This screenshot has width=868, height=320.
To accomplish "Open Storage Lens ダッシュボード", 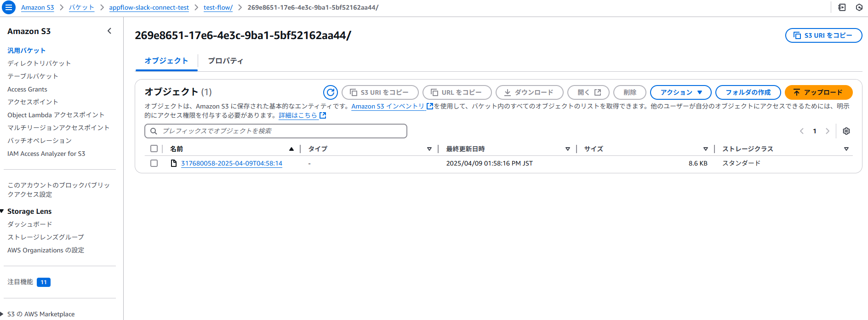I will tap(30, 224).
